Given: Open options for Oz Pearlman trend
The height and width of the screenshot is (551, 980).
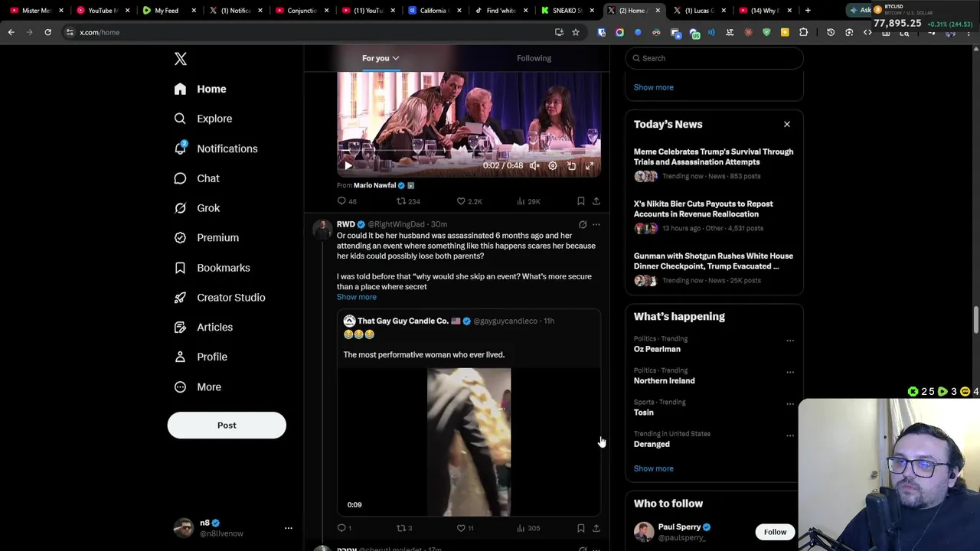Looking at the screenshot, I should tap(790, 341).
